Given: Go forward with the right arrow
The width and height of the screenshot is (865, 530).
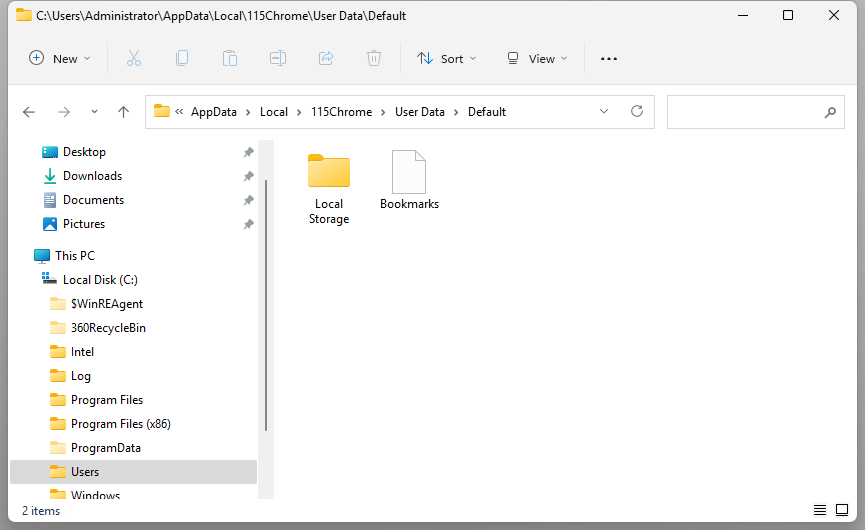Looking at the screenshot, I should coord(64,113).
